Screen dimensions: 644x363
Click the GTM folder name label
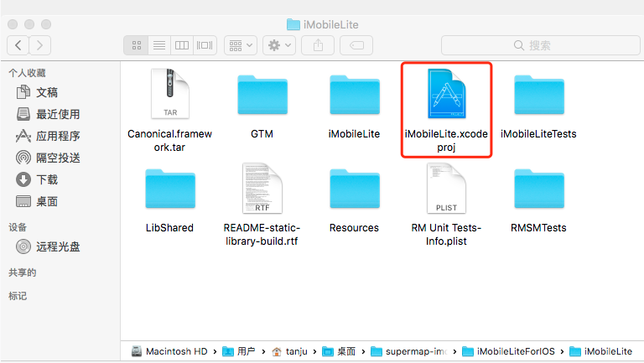[x=262, y=134]
